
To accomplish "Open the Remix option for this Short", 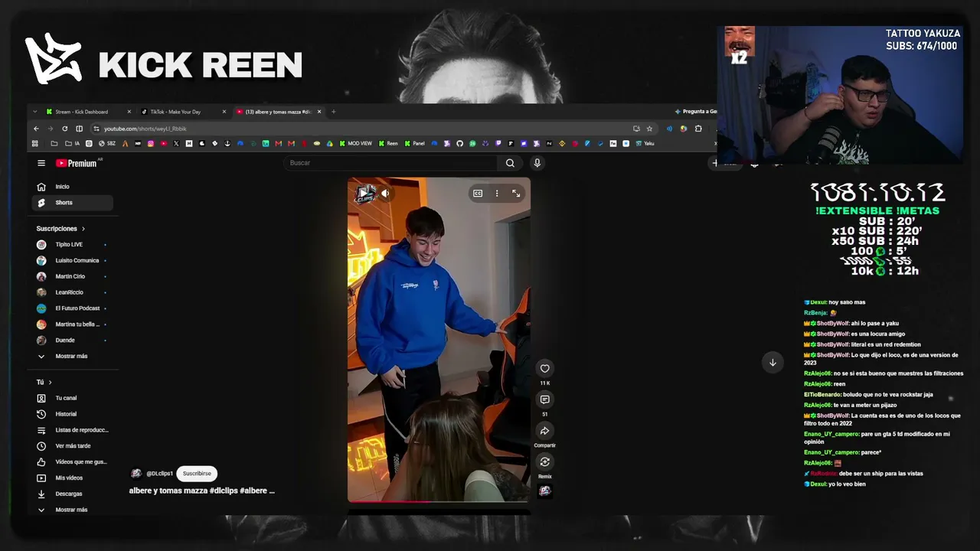I will coord(544,462).
